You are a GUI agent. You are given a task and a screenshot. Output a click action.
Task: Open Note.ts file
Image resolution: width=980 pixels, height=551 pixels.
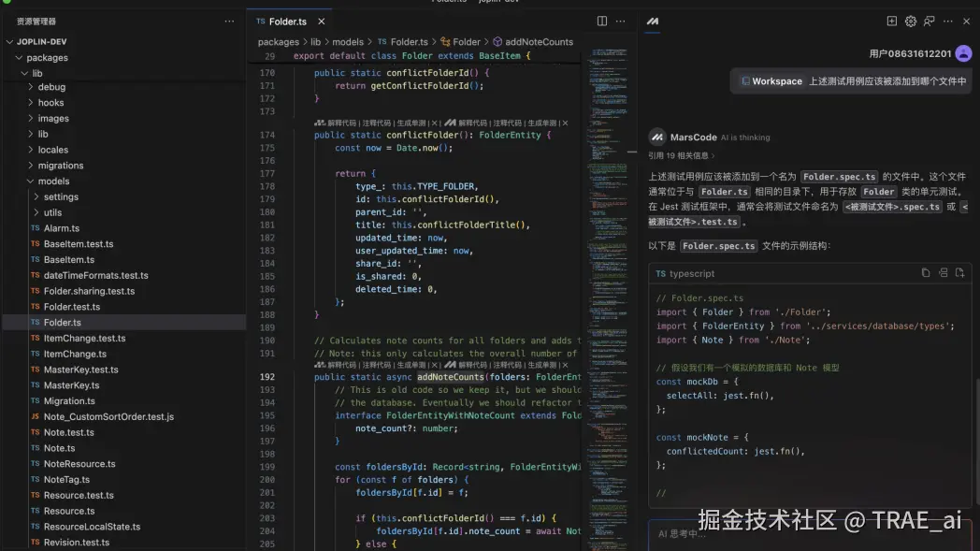tap(123, 448)
